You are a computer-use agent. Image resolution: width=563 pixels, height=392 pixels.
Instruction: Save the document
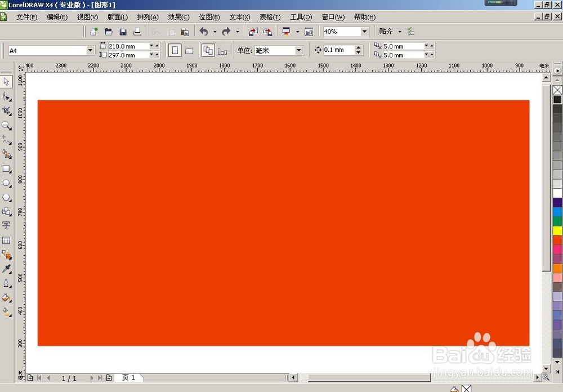pyautogui.click(x=123, y=32)
